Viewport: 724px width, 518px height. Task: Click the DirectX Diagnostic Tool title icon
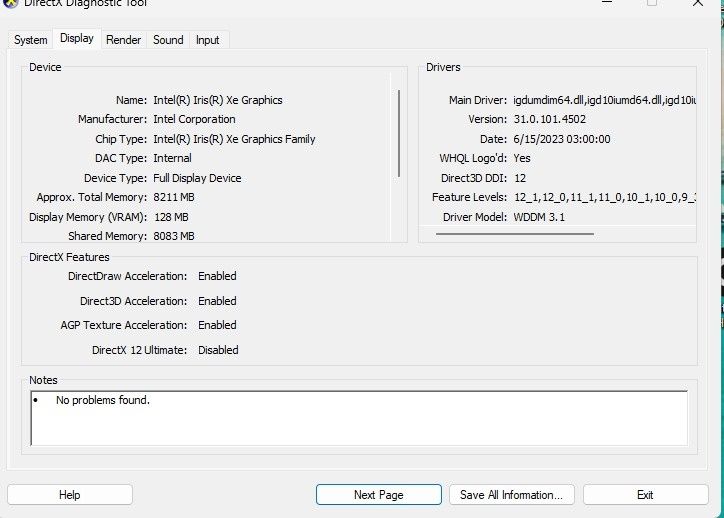(10, 3)
